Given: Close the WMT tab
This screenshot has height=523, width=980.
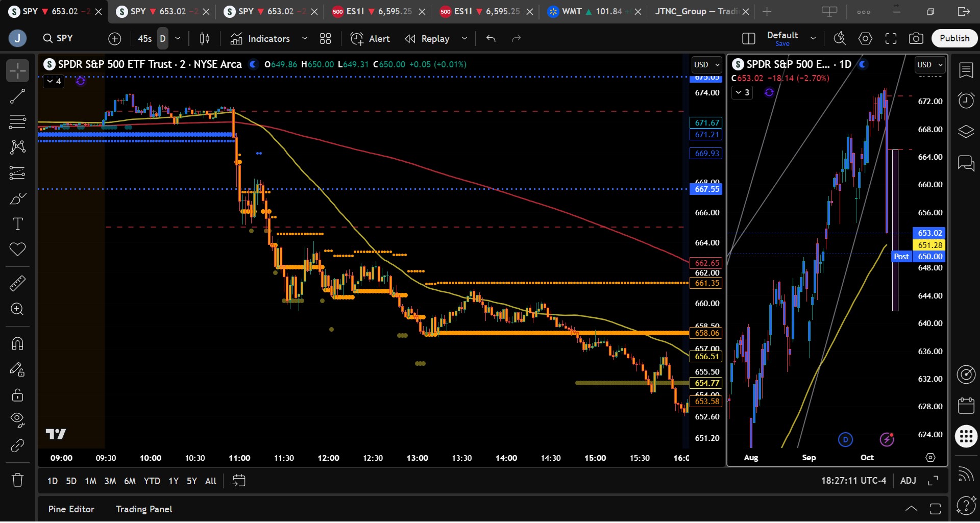Looking at the screenshot, I should pyautogui.click(x=638, y=12).
